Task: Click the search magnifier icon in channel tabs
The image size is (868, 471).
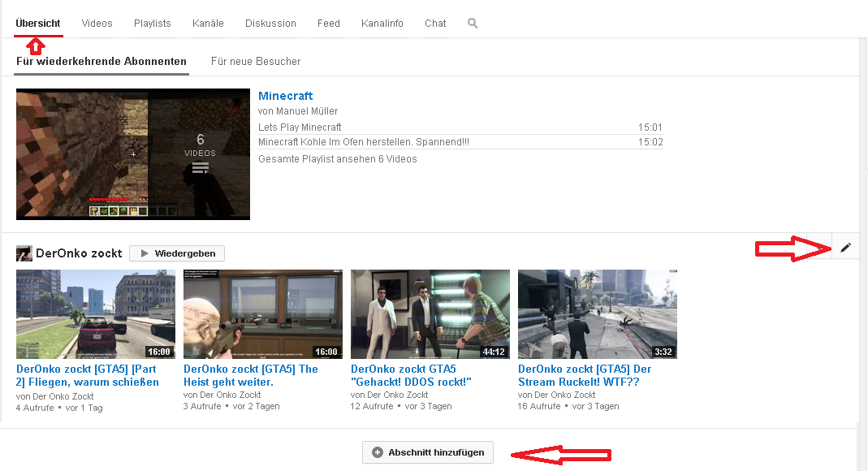Action: coord(473,24)
